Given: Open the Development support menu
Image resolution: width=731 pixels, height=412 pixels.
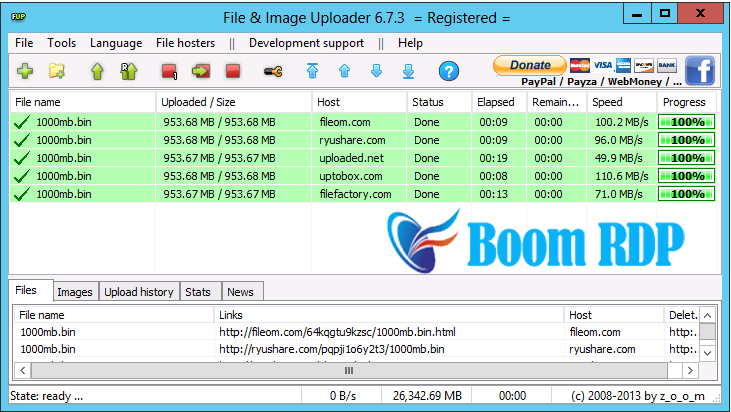Looking at the screenshot, I should [306, 43].
